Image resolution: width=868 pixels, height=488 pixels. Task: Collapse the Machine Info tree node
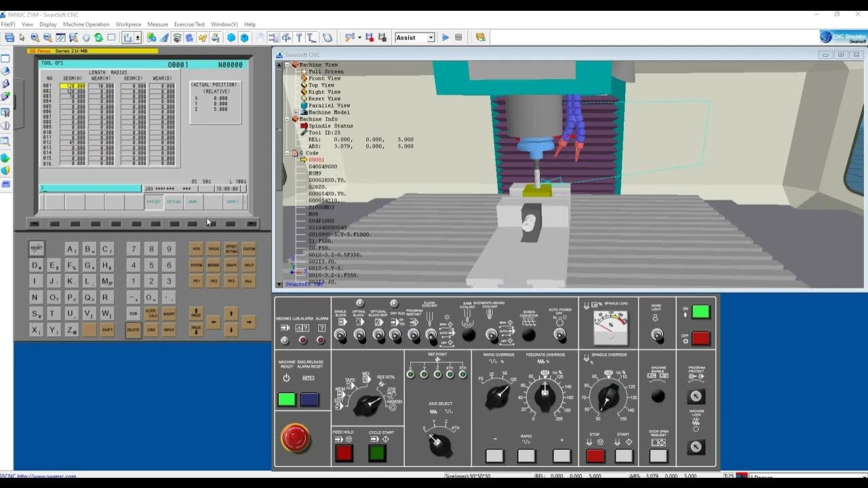tap(288, 119)
